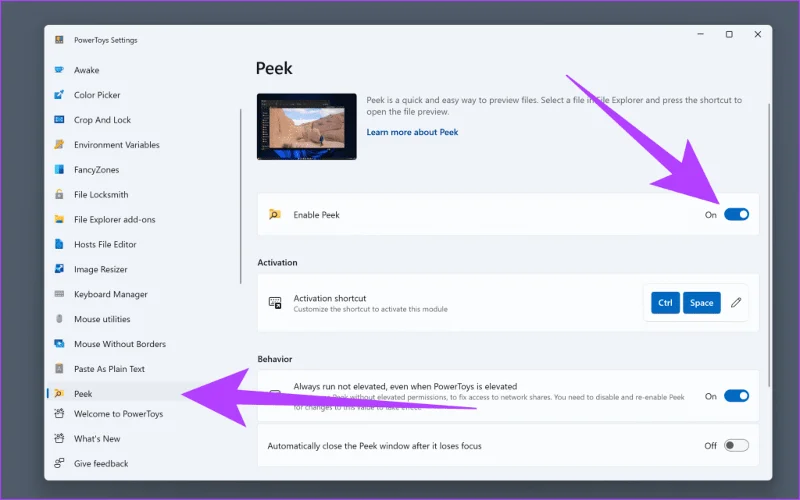Viewport: 800px width, 500px height.
Task: Open Keyboard Manager keyboard icon
Action: click(x=59, y=294)
